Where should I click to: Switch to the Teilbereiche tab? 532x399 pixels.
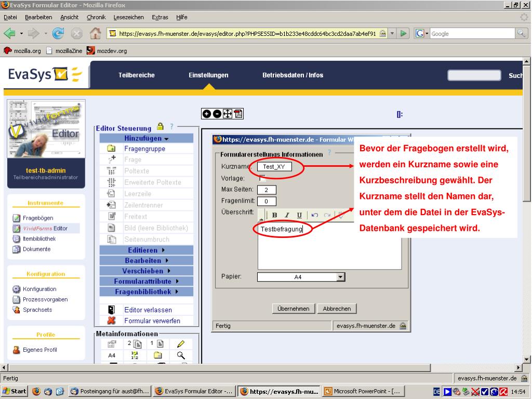(x=137, y=75)
